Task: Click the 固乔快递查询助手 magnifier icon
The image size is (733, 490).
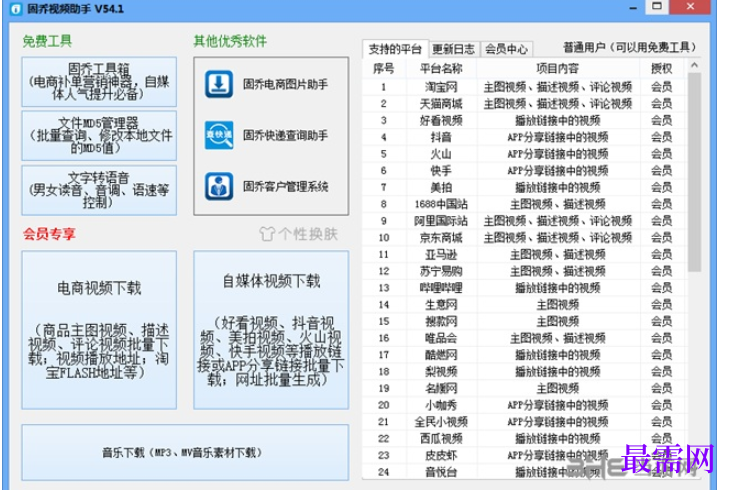Action: click(219, 135)
